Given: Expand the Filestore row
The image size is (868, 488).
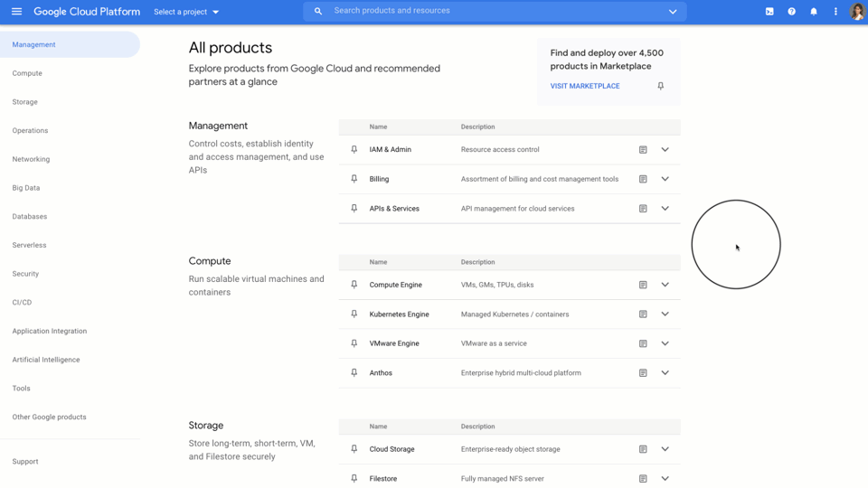Looking at the screenshot, I should pos(665,479).
